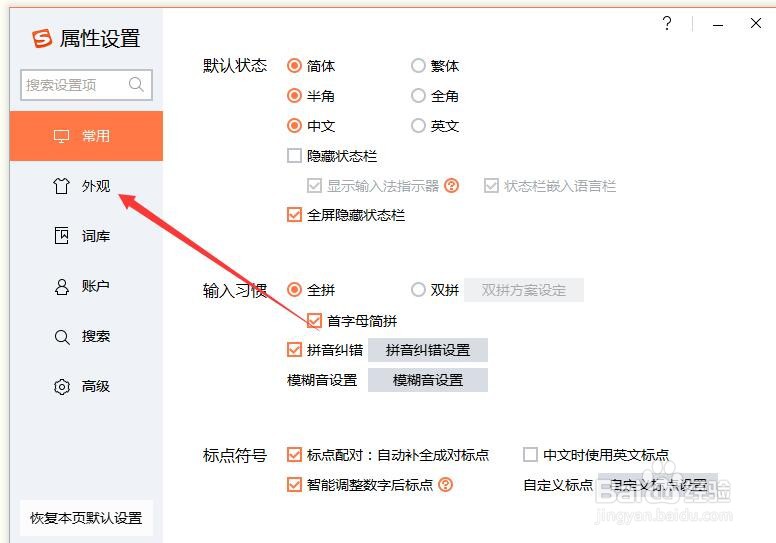Toggle 智能调整数字后标点 checkbox
776x543 pixels.
294,484
